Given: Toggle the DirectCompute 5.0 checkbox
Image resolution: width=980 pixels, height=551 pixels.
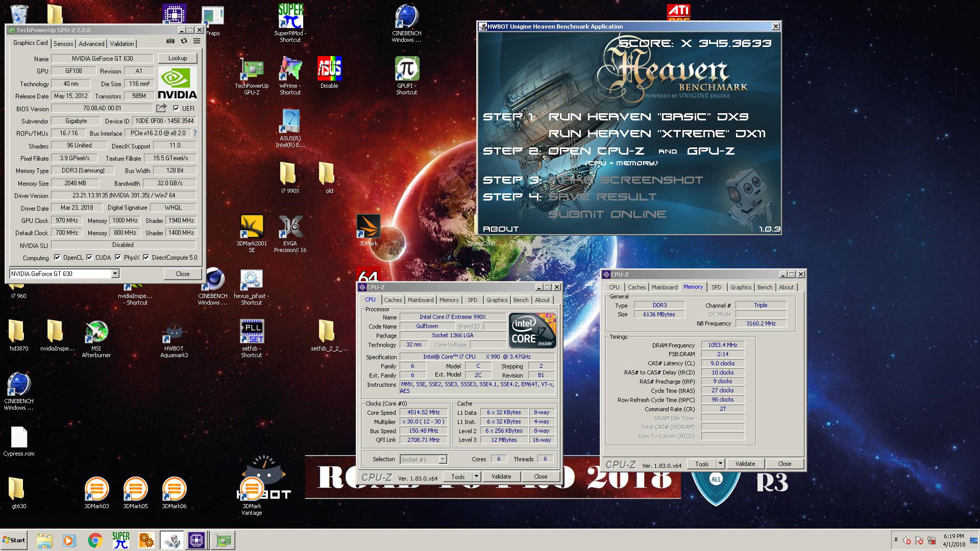Looking at the screenshot, I should pyautogui.click(x=146, y=258).
